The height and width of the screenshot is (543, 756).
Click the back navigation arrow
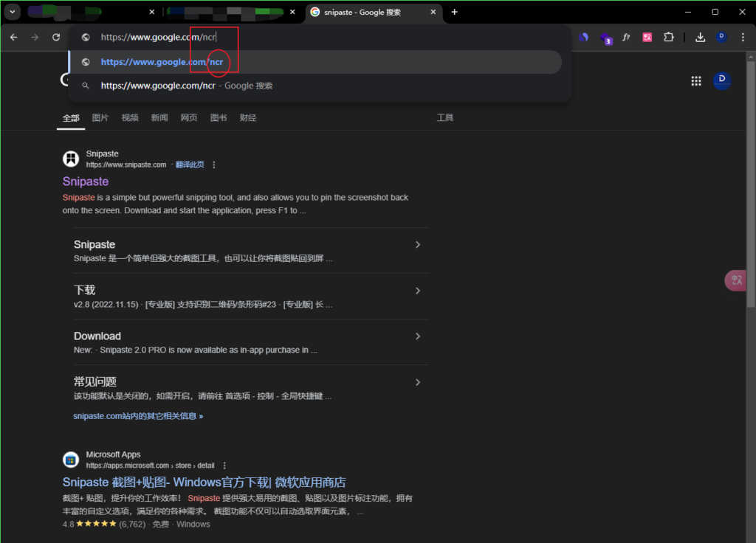coord(13,36)
